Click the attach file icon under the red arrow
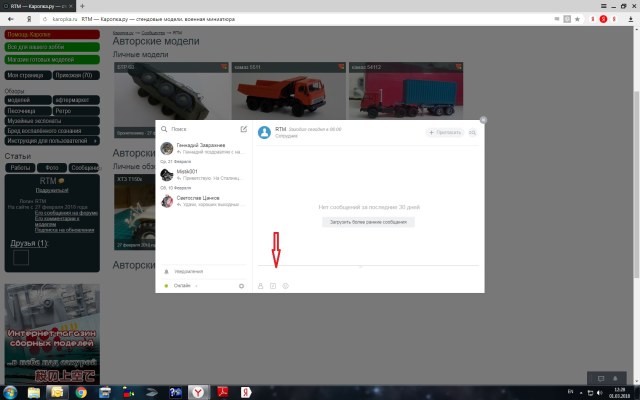Image resolution: width=640 pixels, height=400 pixels. (x=273, y=286)
